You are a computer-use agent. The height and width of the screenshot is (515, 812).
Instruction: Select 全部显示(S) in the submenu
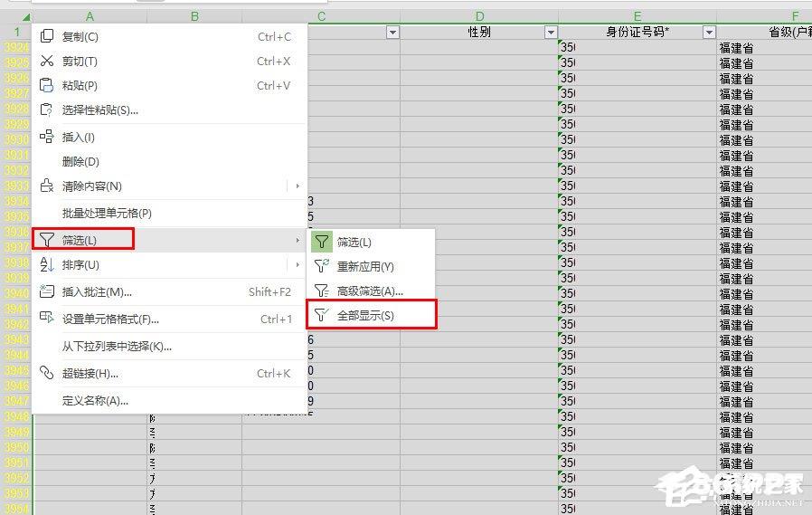pyautogui.click(x=372, y=315)
